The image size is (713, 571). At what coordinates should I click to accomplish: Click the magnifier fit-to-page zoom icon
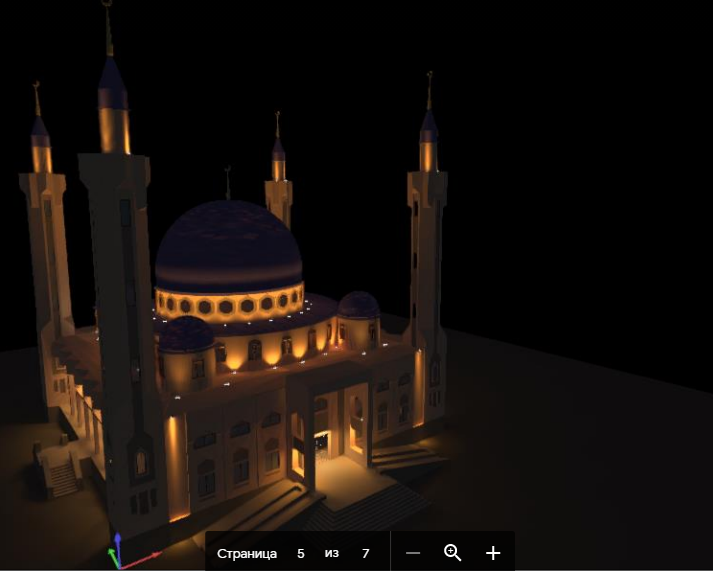[x=452, y=553]
